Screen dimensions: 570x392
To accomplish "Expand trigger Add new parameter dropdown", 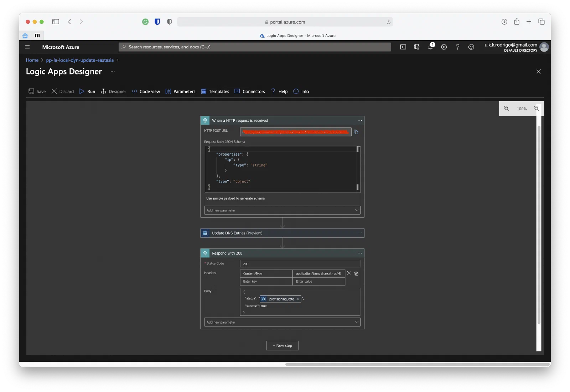I will pyautogui.click(x=282, y=210).
